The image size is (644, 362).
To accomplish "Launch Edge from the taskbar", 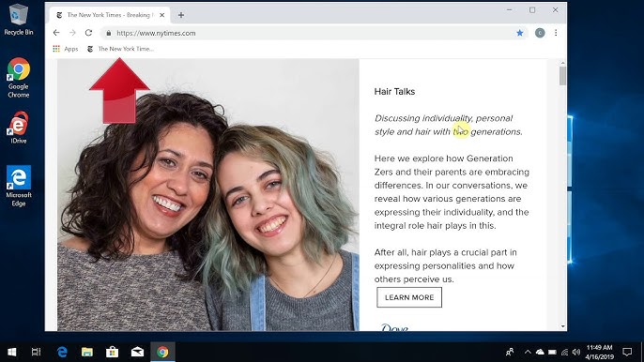I will point(62,352).
